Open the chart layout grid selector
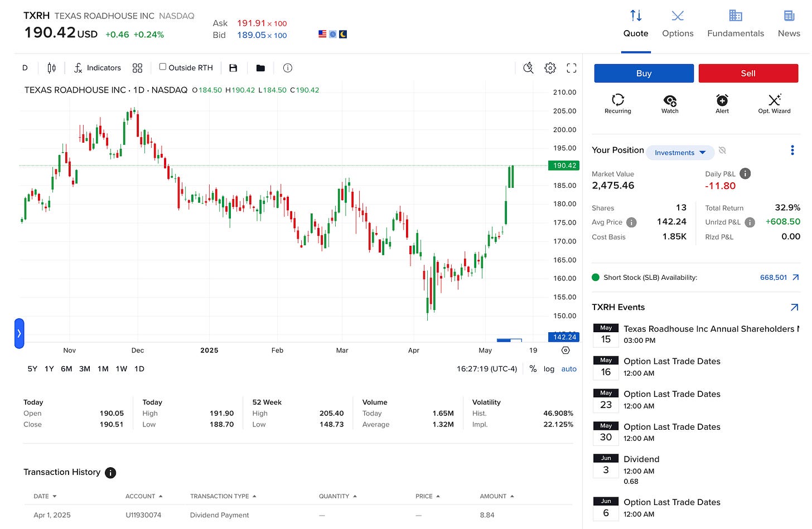 point(137,68)
